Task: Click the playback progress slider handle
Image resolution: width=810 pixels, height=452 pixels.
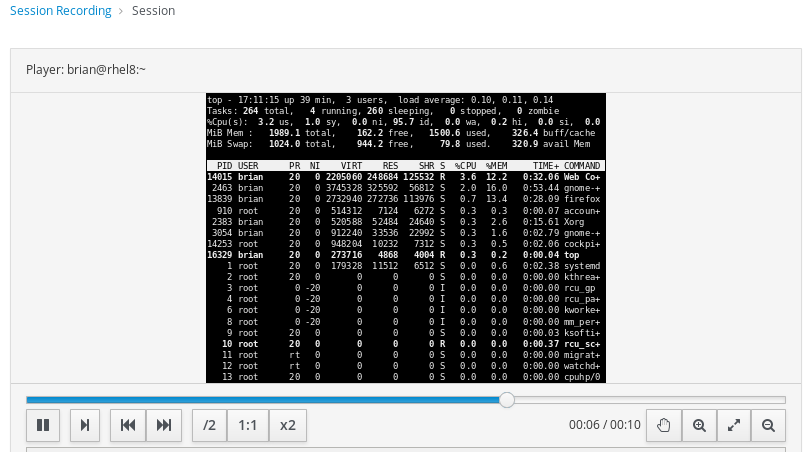Action: tap(507, 400)
